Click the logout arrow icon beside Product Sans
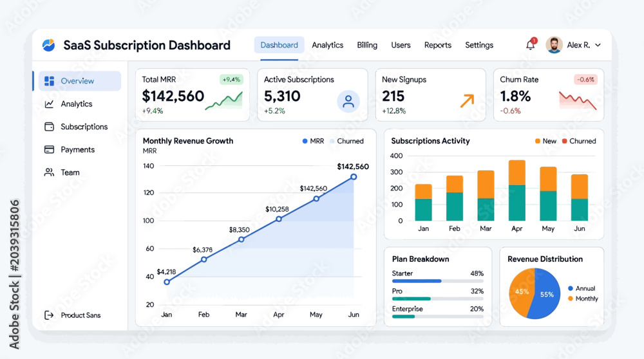The image size is (644, 359). (49, 315)
